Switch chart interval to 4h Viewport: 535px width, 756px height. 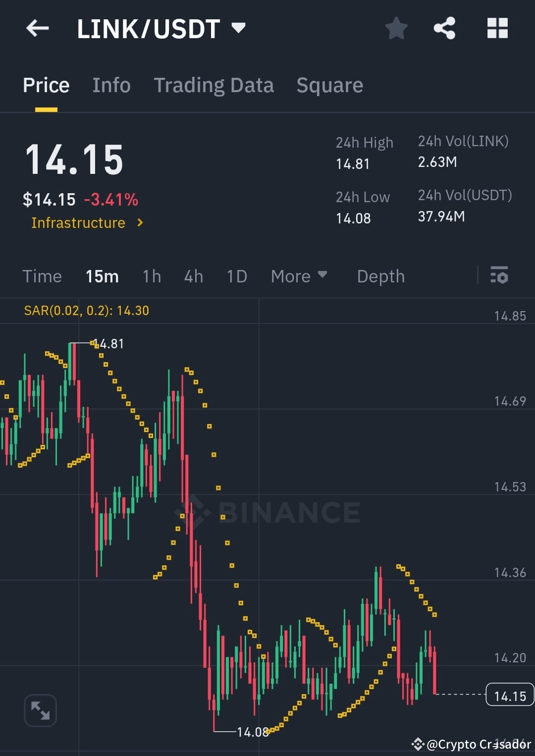point(193,276)
